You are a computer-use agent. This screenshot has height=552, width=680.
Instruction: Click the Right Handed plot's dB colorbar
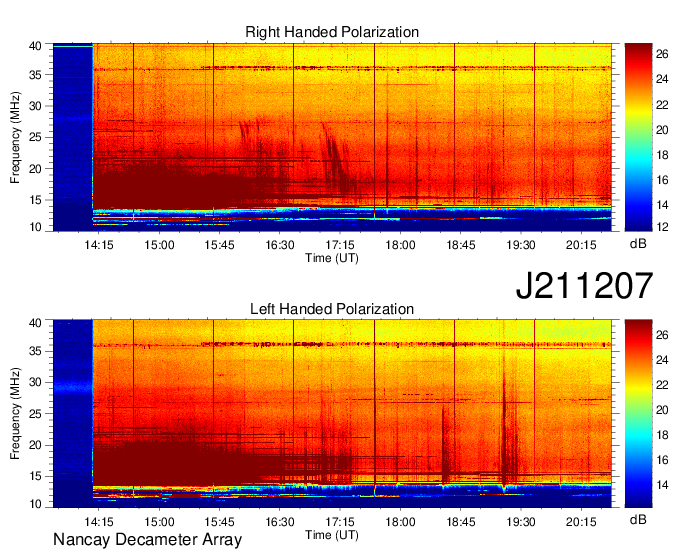638,137
